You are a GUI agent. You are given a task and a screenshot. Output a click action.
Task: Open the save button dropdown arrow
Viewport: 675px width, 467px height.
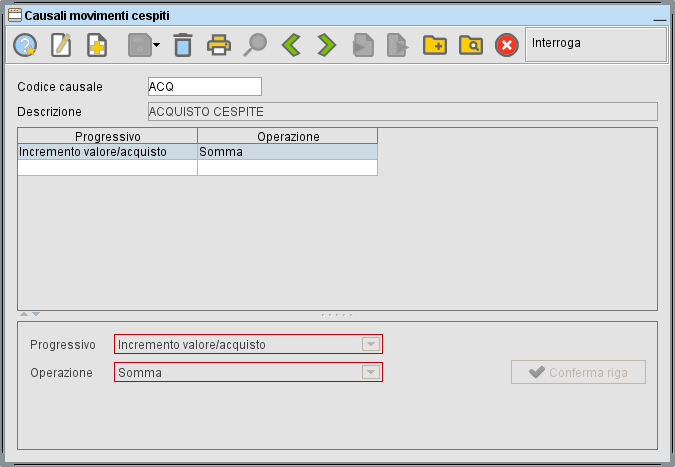[156, 45]
